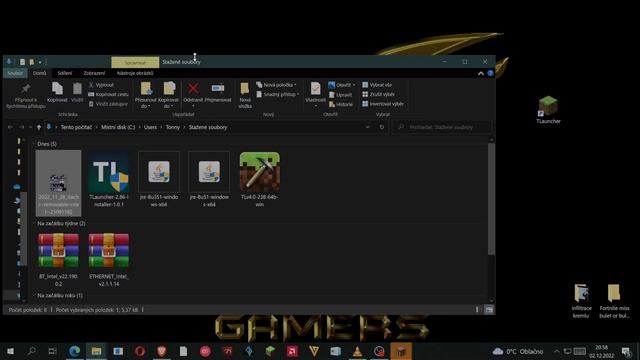This screenshot has height=360, width=640.
Task: Open the Přesunout do dropdown
Action: point(146,95)
